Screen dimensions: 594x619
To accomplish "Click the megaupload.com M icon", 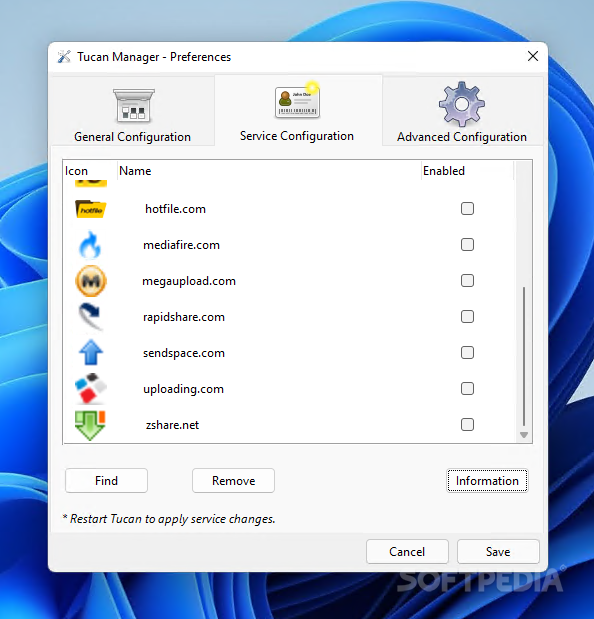I will click(x=91, y=281).
